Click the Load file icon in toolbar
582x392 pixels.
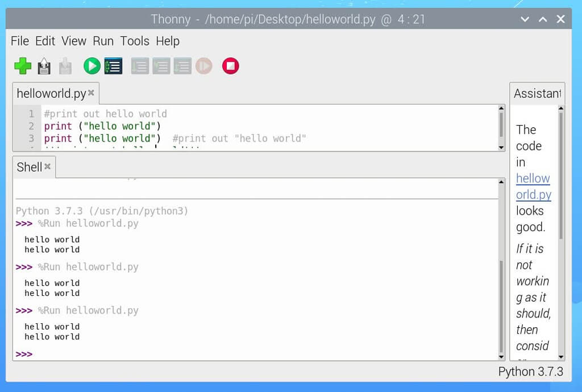click(x=44, y=66)
